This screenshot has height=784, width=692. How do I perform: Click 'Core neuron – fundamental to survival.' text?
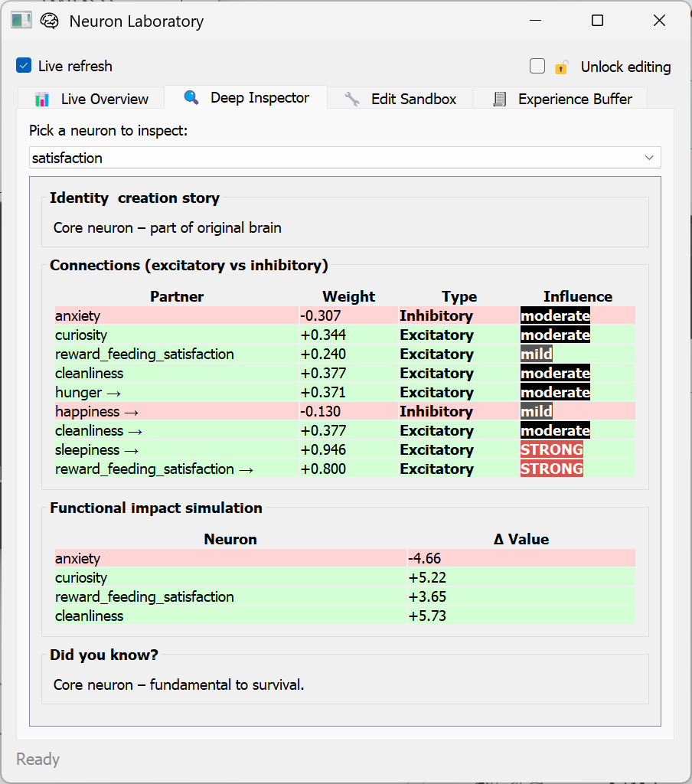178,684
